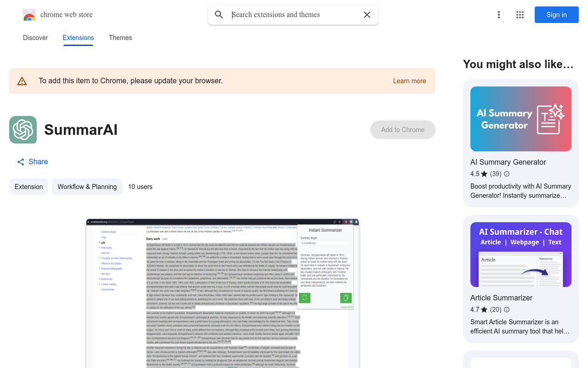Click the SummarAI extension logo icon
This screenshot has width=588, height=368.
coord(23,130)
